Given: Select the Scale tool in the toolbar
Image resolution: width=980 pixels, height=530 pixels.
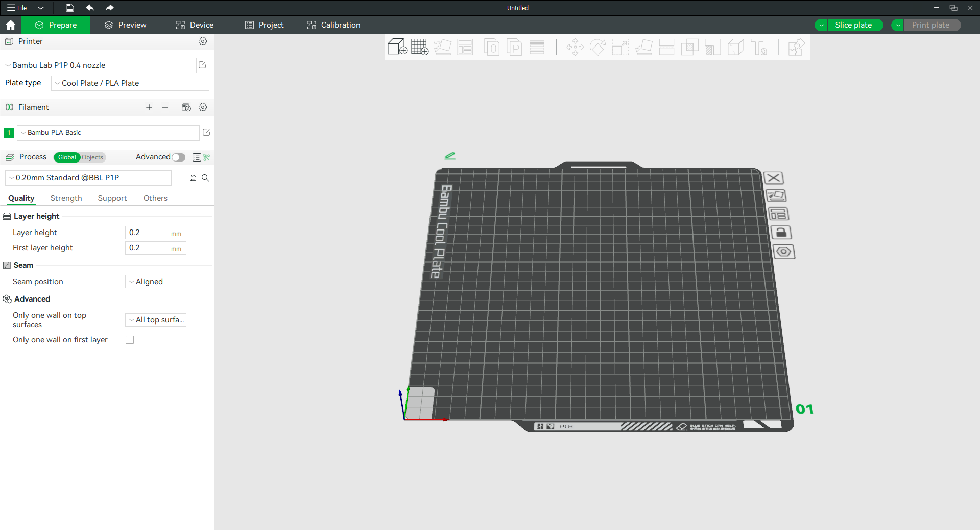Looking at the screenshot, I should pyautogui.click(x=620, y=47).
